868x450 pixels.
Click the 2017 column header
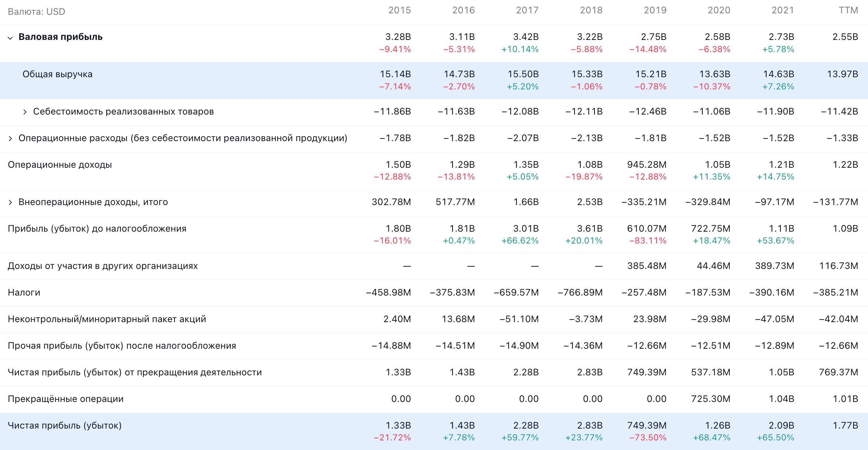528,10
